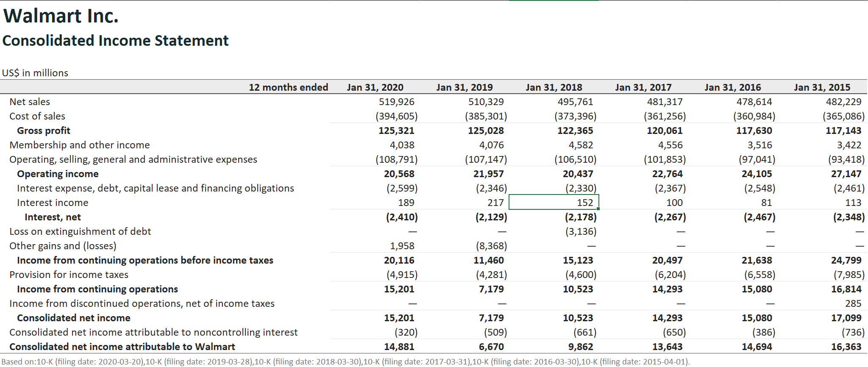The height and width of the screenshot is (367, 868).
Task: Click Membership and other income label
Action: [x=80, y=145]
